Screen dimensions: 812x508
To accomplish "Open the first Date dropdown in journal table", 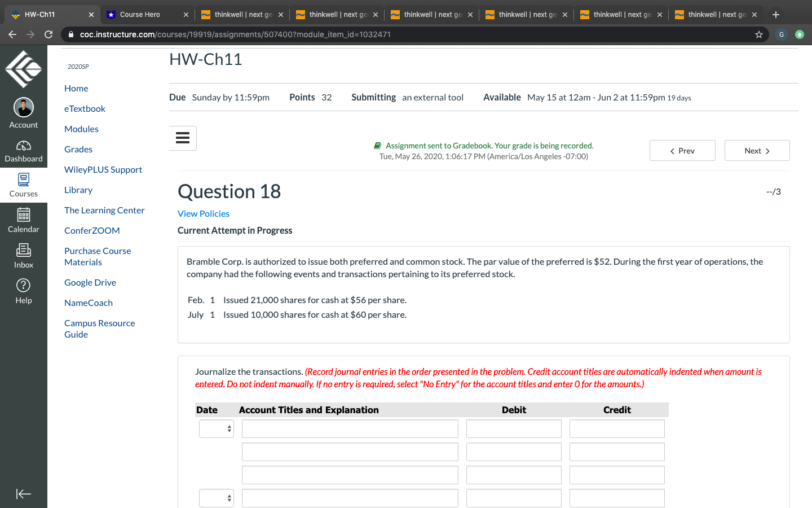I will point(216,428).
